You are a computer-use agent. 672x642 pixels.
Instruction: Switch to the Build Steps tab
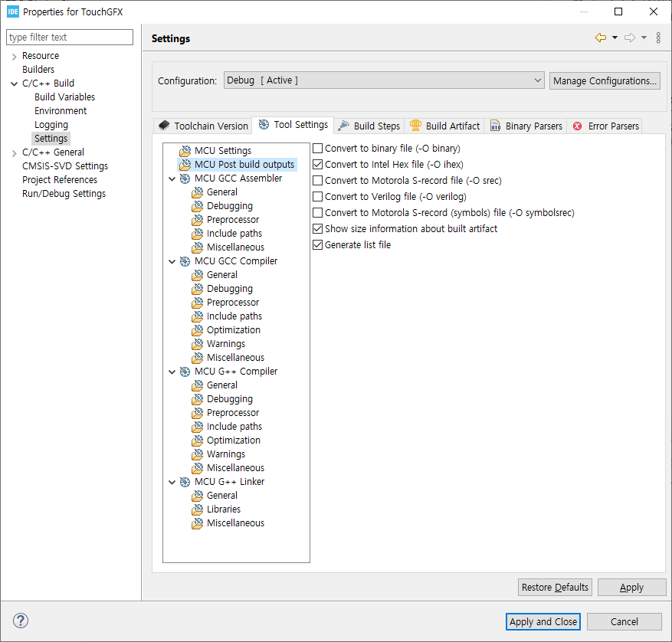369,126
